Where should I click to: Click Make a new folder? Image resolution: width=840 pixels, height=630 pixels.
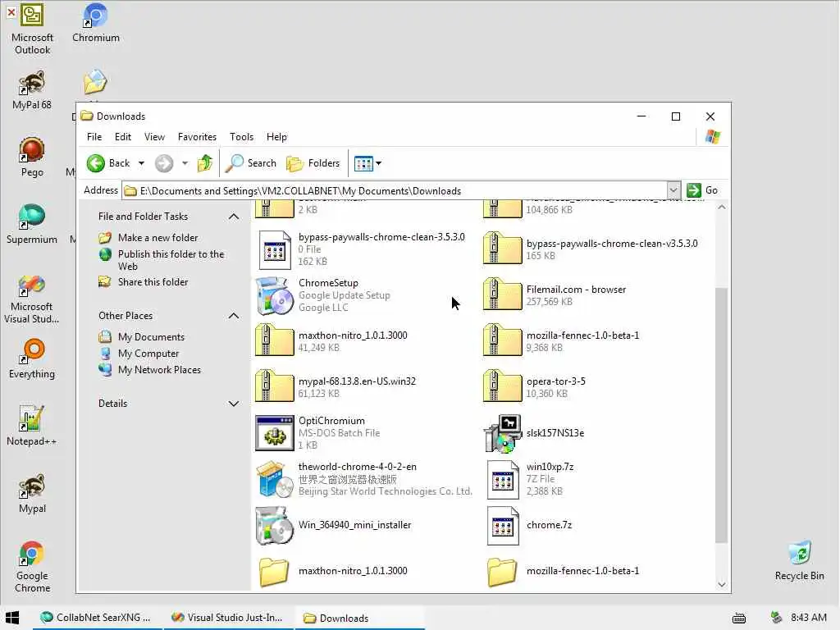point(157,237)
